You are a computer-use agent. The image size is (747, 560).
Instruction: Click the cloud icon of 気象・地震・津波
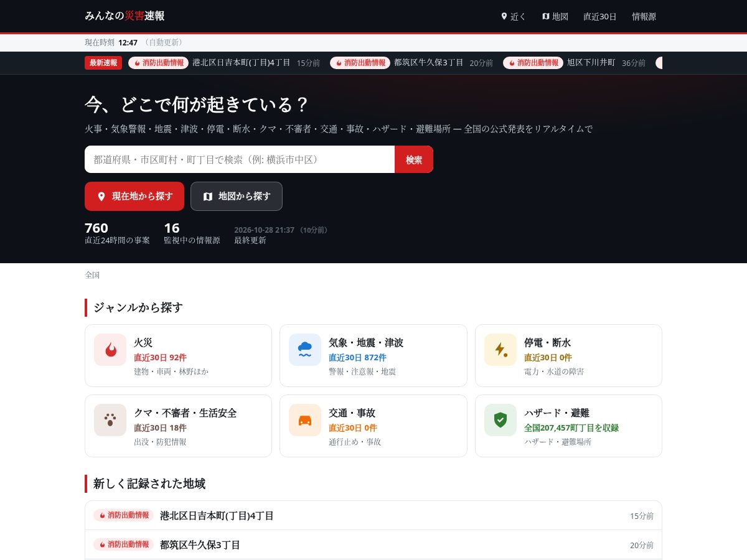(305, 350)
